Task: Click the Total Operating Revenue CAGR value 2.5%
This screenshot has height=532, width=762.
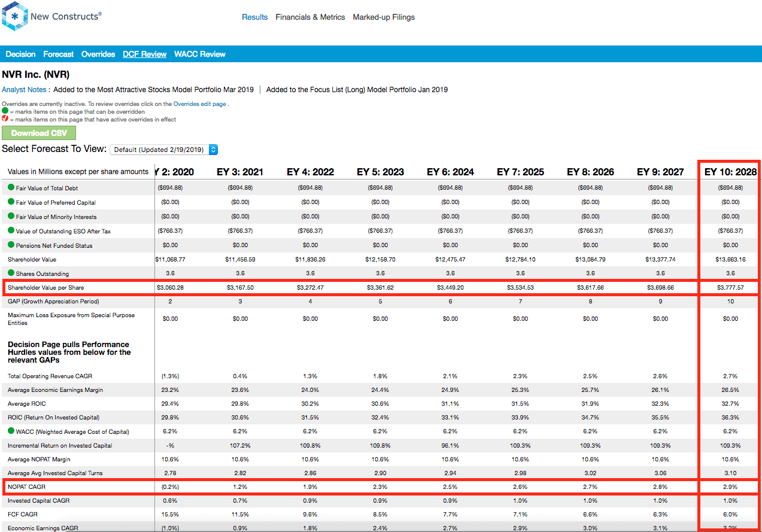Action: point(590,376)
